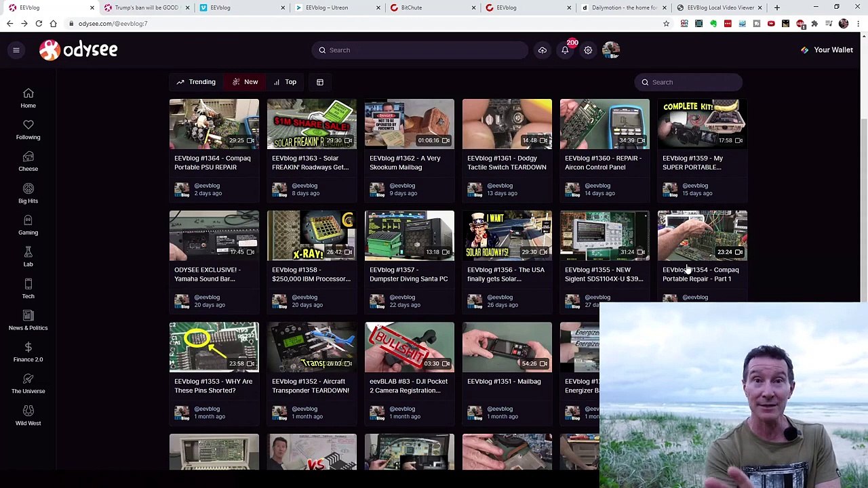This screenshot has width=868, height=488.
Task: Open Solar FREAKIN' Roadways #1363 thumbnail
Action: click(312, 124)
